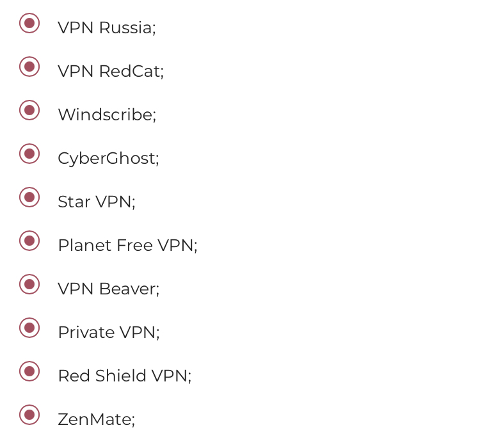The width and height of the screenshot is (480, 448).
Task: Select the Planet Free VPN text
Action: (127, 246)
